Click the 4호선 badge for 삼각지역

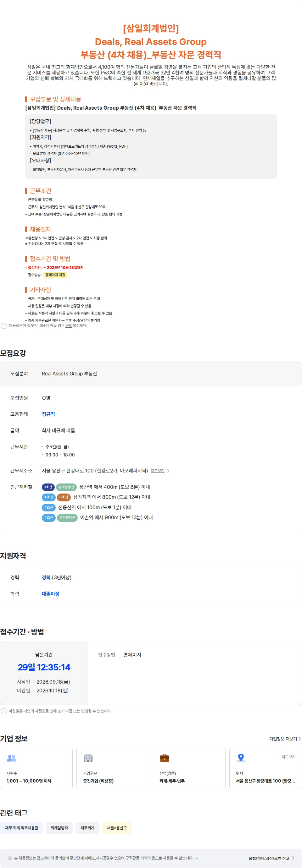click(x=48, y=497)
